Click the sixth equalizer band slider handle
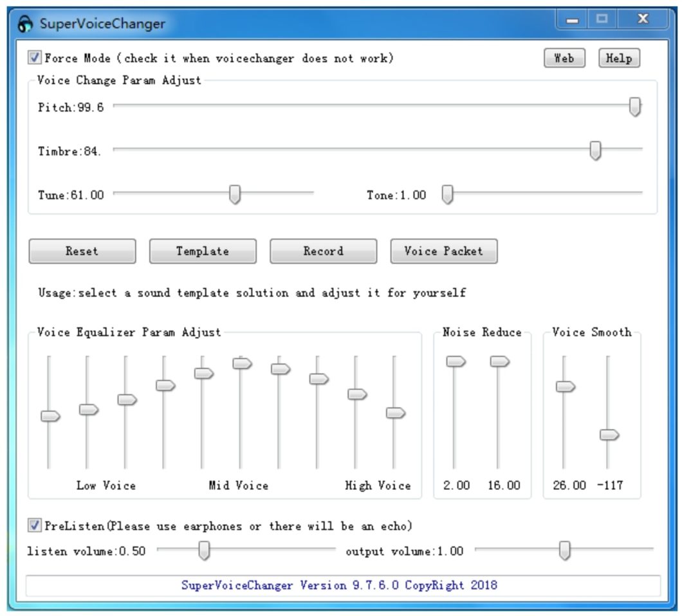This screenshot has height=616, width=682. point(243,363)
